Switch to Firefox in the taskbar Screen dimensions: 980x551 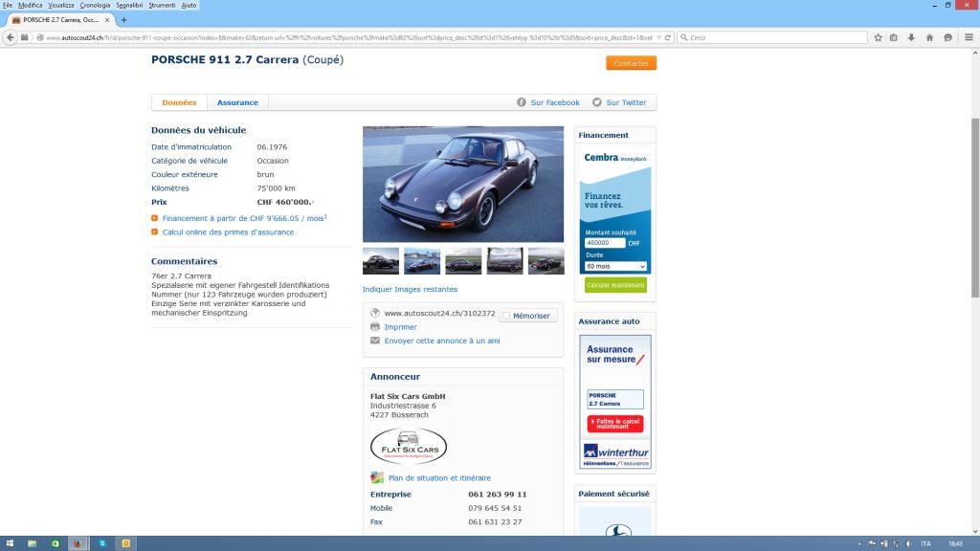coord(78,543)
